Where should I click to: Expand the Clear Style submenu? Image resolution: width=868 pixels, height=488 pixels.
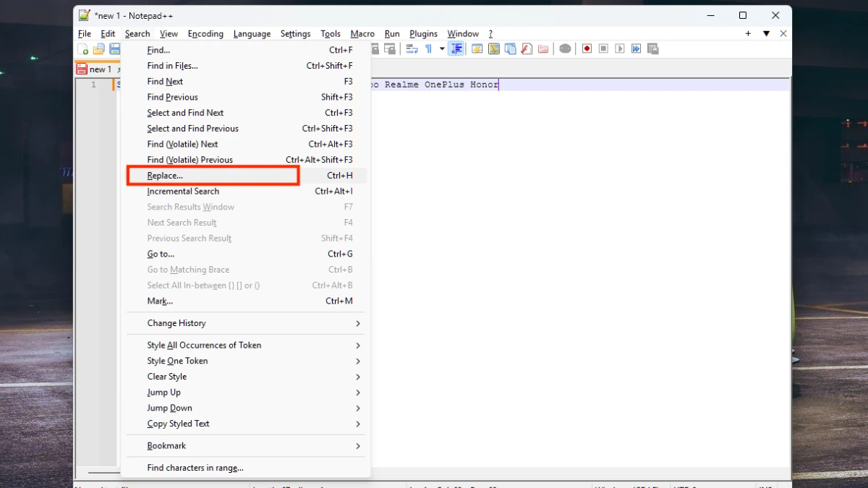point(246,377)
